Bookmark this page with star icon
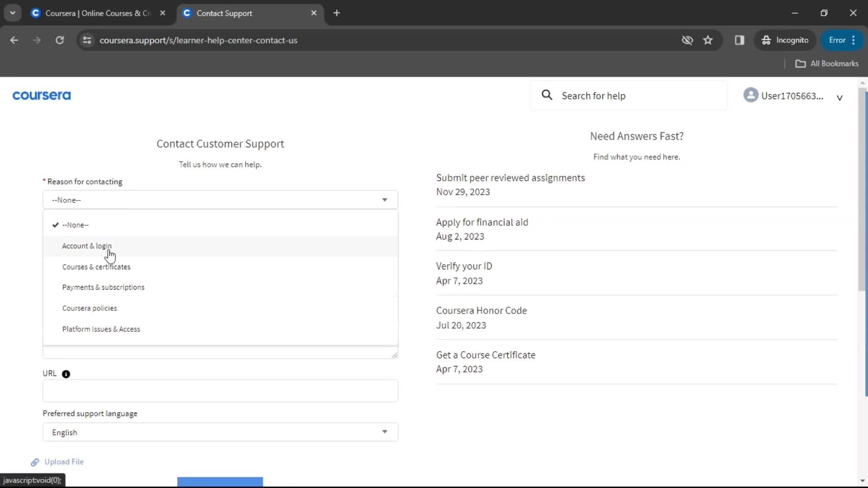868x488 pixels. (708, 40)
